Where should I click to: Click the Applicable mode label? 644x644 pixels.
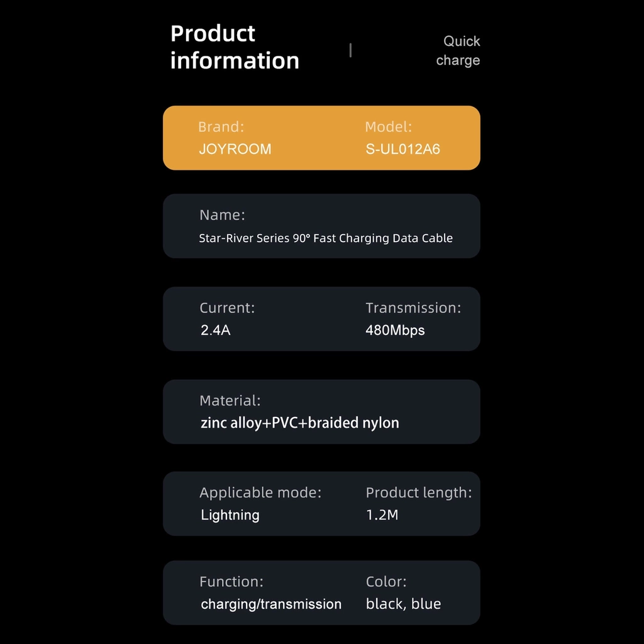pyautogui.click(x=260, y=492)
